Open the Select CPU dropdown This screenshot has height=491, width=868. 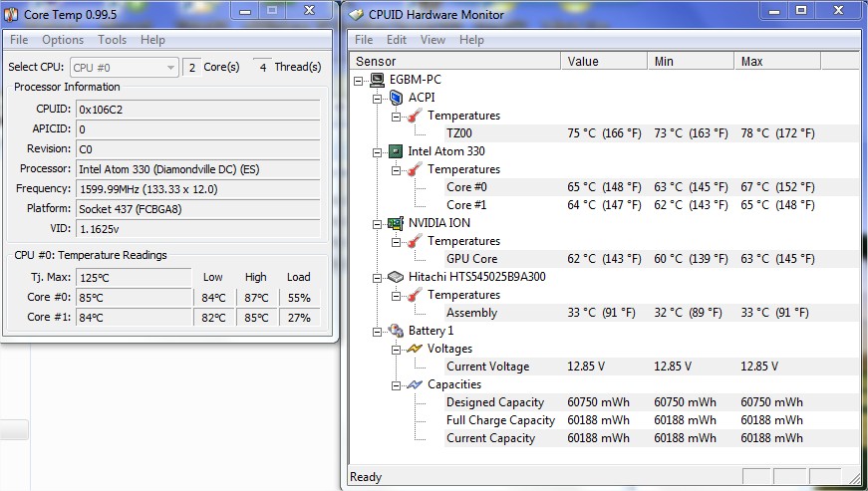pyautogui.click(x=124, y=68)
